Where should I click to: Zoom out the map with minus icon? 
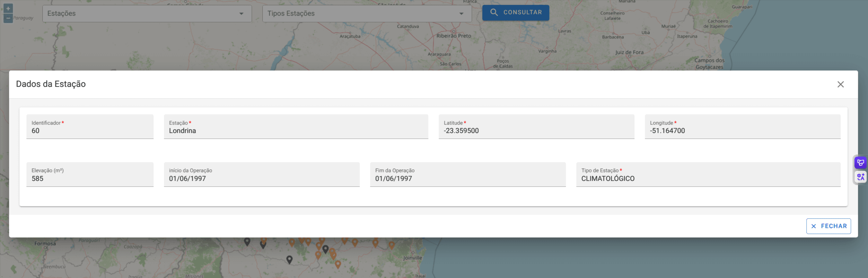8,18
